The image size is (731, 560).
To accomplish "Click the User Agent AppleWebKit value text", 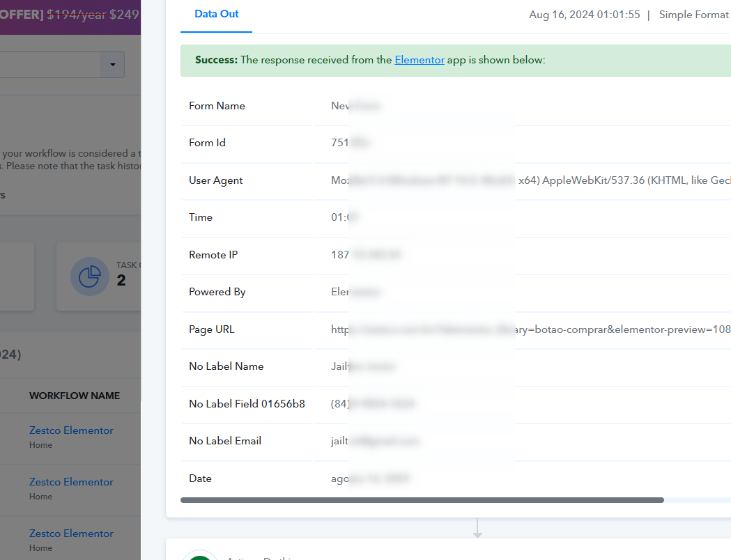I will [624, 181].
